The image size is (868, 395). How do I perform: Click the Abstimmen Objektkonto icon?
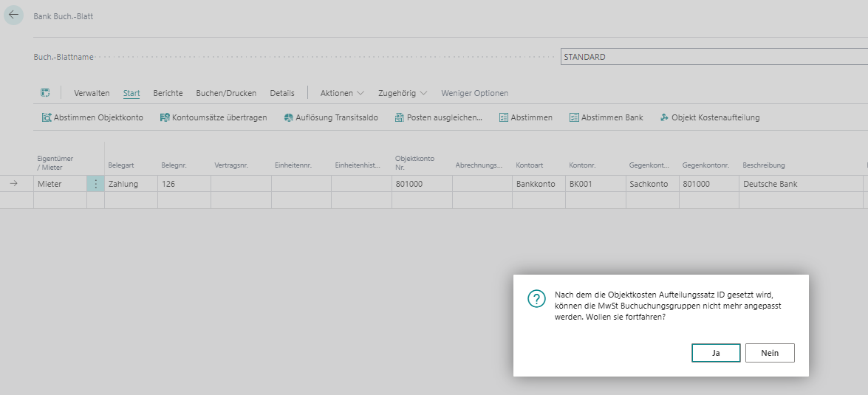47,117
